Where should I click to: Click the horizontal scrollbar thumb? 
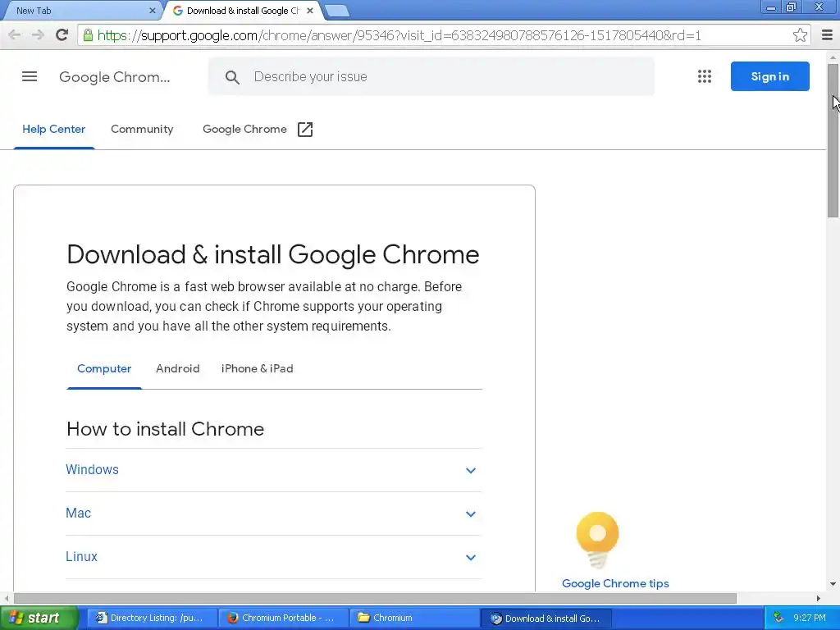coord(375,598)
